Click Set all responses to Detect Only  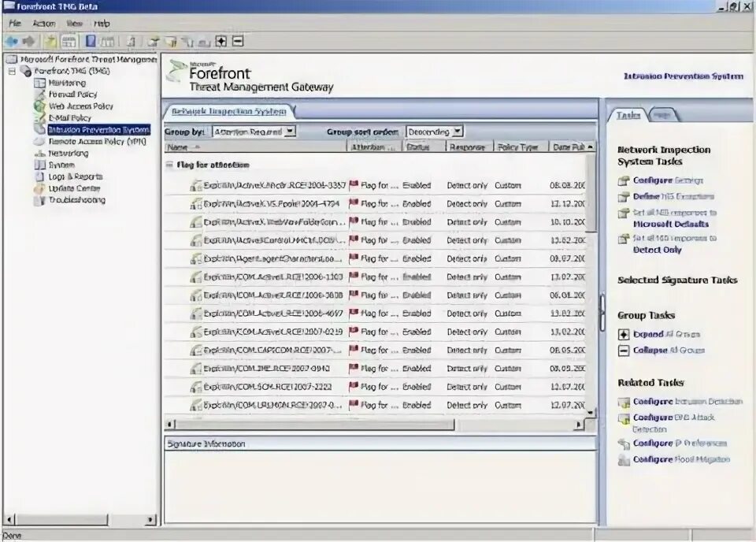[675, 244]
